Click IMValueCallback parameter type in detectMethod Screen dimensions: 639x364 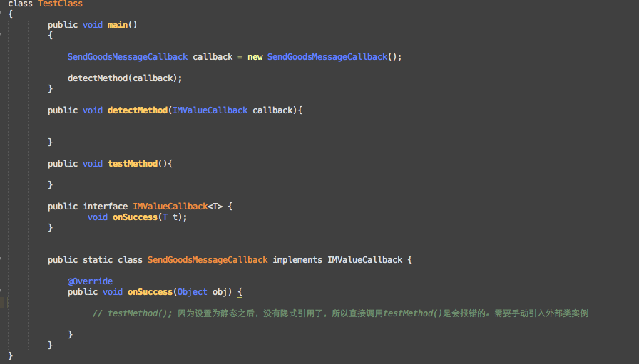[x=210, y=110]
